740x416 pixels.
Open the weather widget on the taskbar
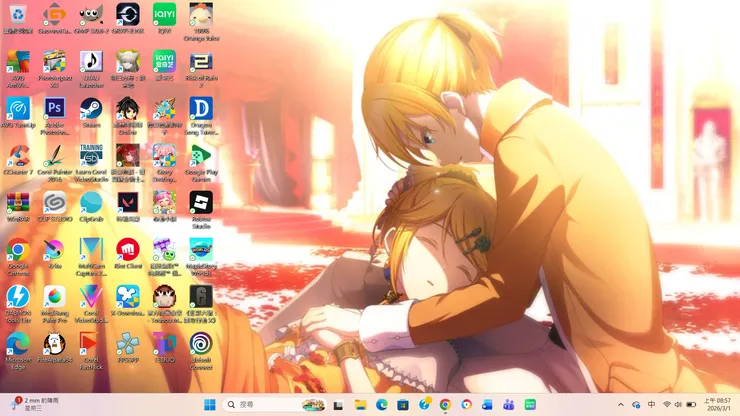tap(35, 405)
